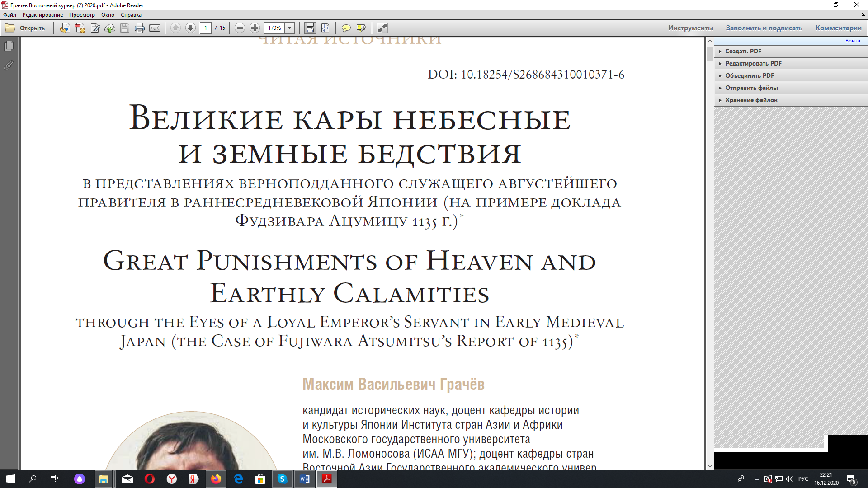Screen dimensions: 868x488
Task: Go to next page with down arrow
Action: click(190, 28)
